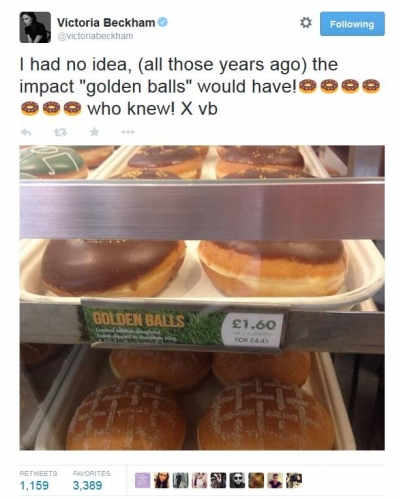This screenshot has width=401, height=500.
Task: Click the last avatar in the favoriters row
Action: (294, 481)
